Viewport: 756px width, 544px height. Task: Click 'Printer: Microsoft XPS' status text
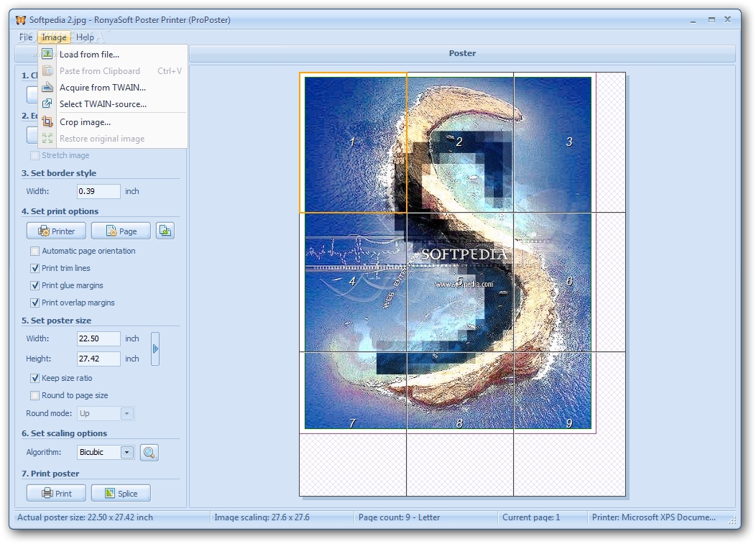click(654, 517)
